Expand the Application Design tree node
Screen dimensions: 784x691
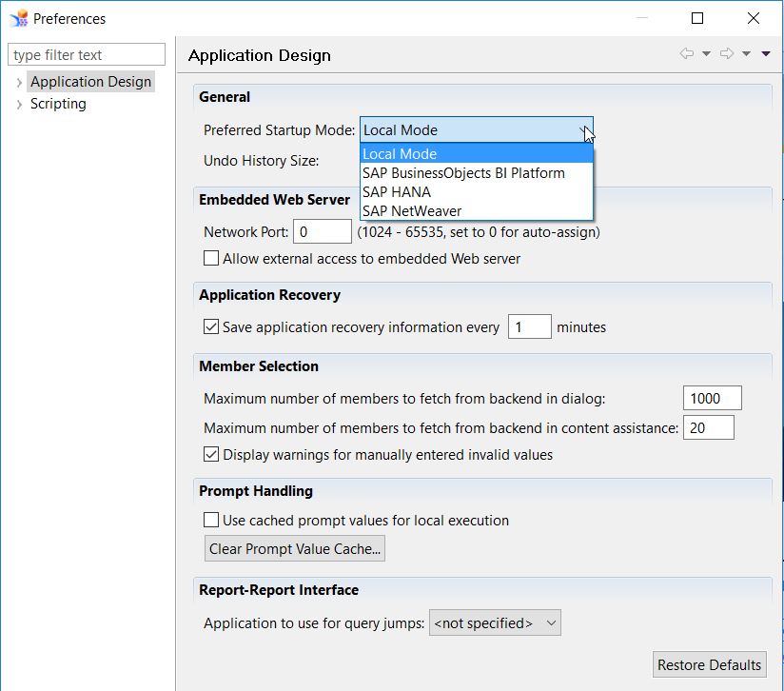[19, 82]
